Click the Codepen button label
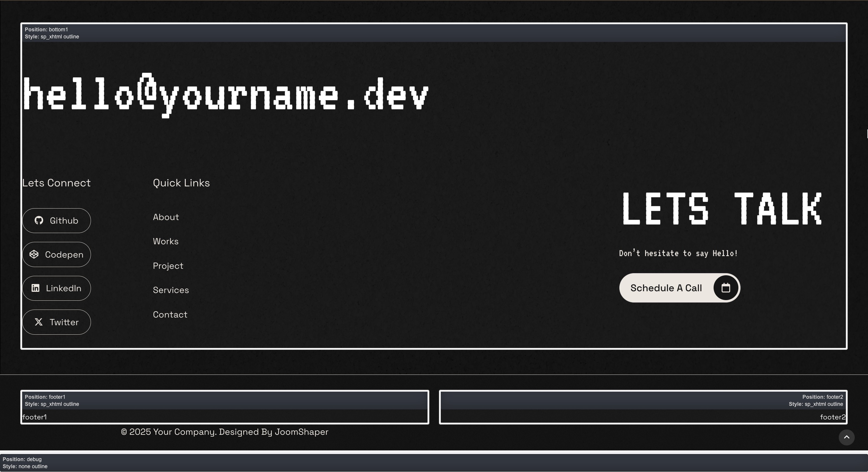 (64, 255)
